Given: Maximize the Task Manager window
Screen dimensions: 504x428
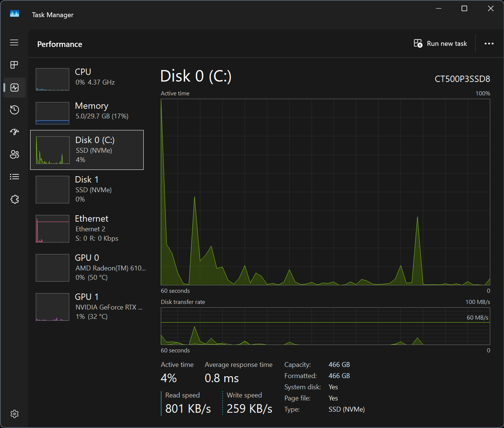Looking at the screenshot, I should (x=464, y=8).
